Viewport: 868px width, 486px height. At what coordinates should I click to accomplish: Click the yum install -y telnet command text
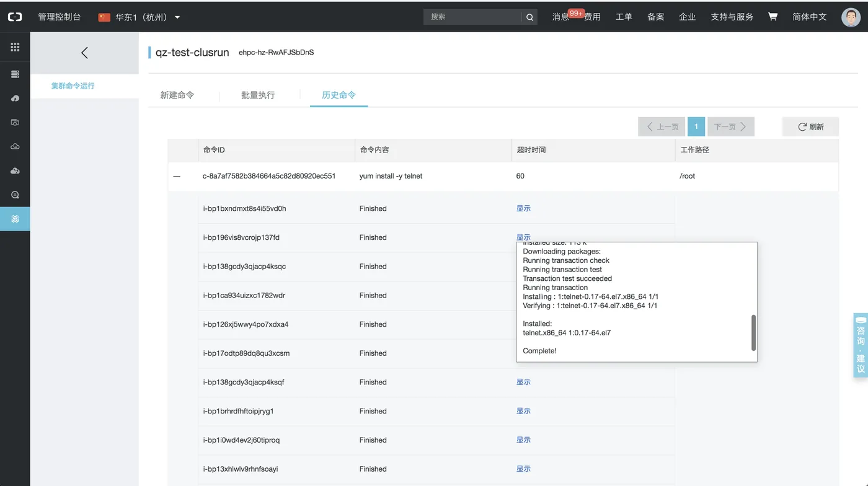[x=391, y=176]
